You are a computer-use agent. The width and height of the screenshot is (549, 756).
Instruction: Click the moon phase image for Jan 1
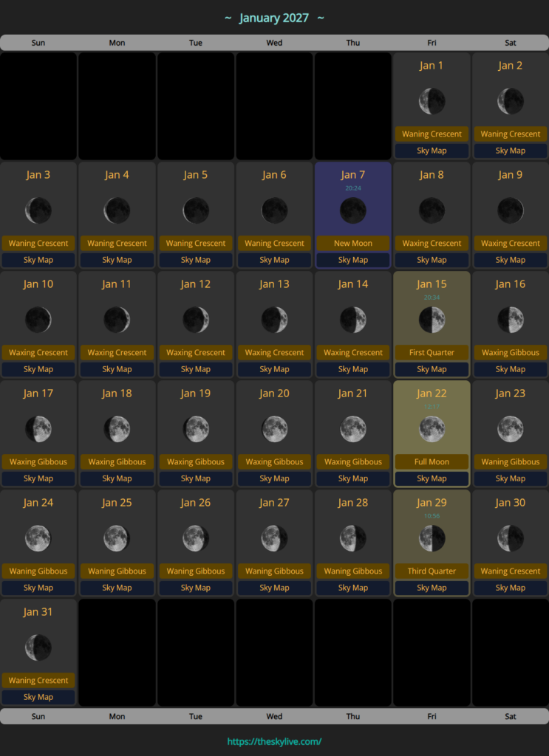(432, 101)
